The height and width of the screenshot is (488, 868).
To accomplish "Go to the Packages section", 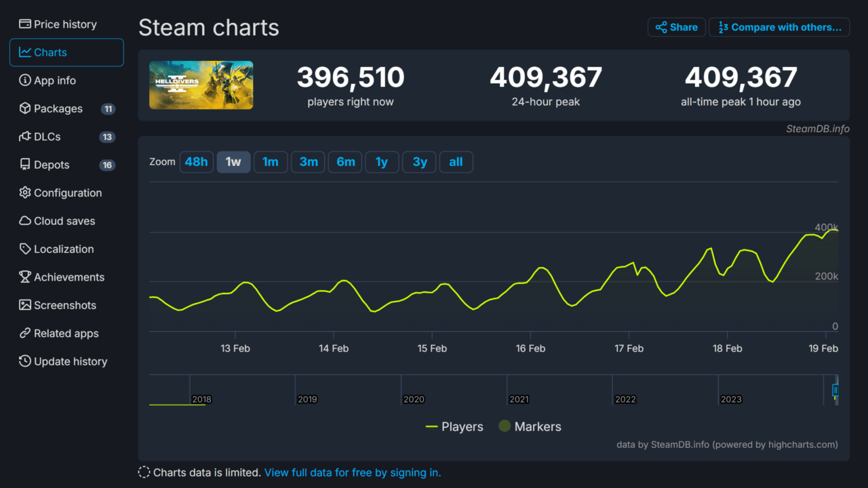I will click(x=66, y=108).
